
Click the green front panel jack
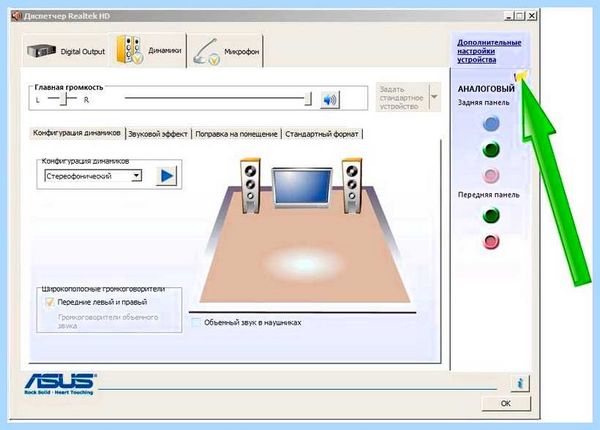click(x=491, y=215)
